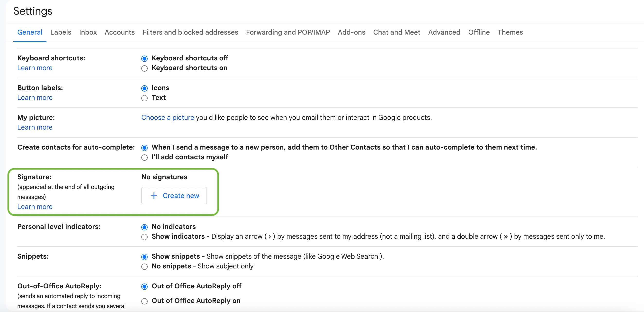
Task: Switch to the Themes tab
Action: point(510,32)
